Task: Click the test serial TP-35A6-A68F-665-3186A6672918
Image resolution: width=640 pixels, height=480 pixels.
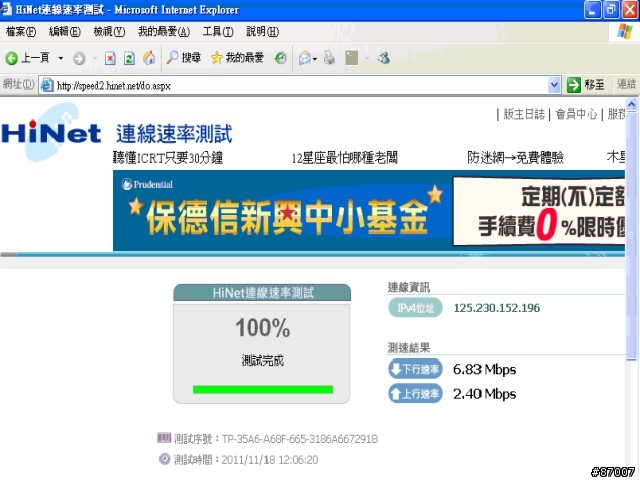Action: pos(300,439)
